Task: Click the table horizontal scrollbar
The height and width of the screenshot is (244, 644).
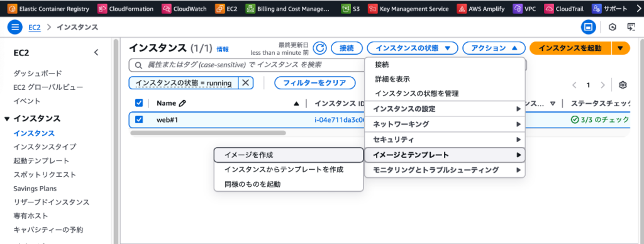Action: pos(208,133)
